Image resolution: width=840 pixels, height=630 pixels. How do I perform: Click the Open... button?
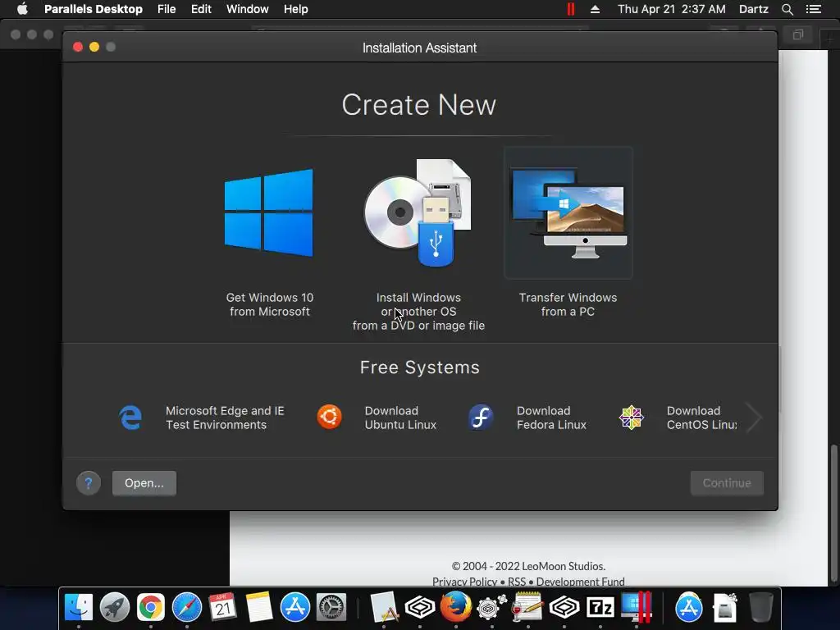pyautogui.click(x=144, y=483)
